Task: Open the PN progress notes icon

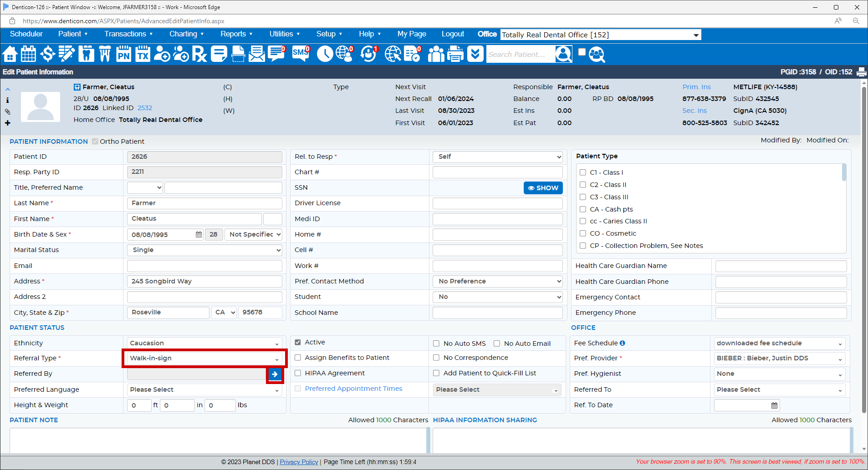Action: [x=123, y=54]
